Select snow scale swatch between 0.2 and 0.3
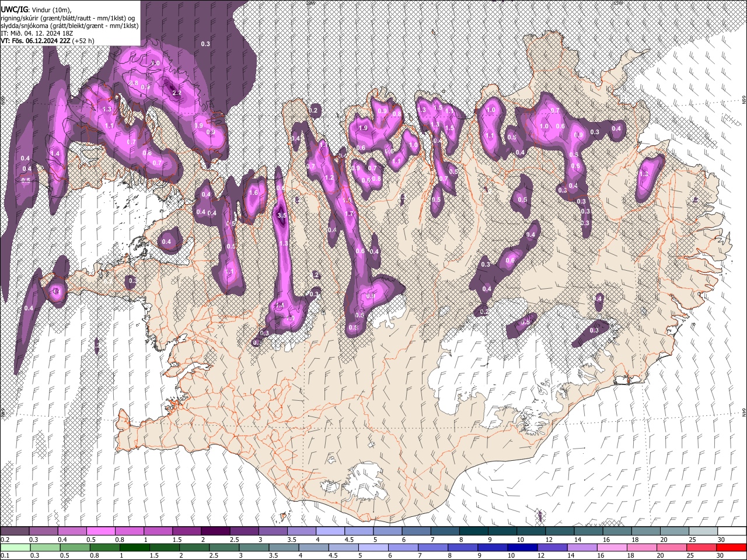The height and width of the screenshot is (560, 747). (x=15, y=531)
